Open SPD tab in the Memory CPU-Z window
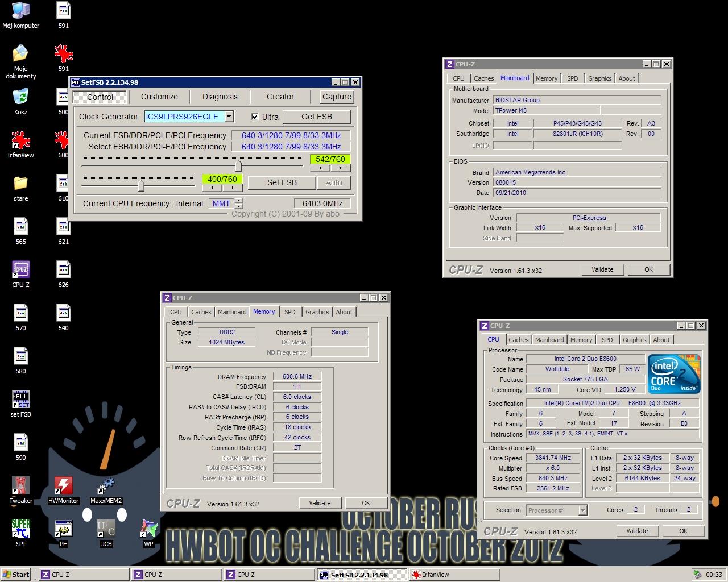The image size is (728, 582). coord(290,312)
